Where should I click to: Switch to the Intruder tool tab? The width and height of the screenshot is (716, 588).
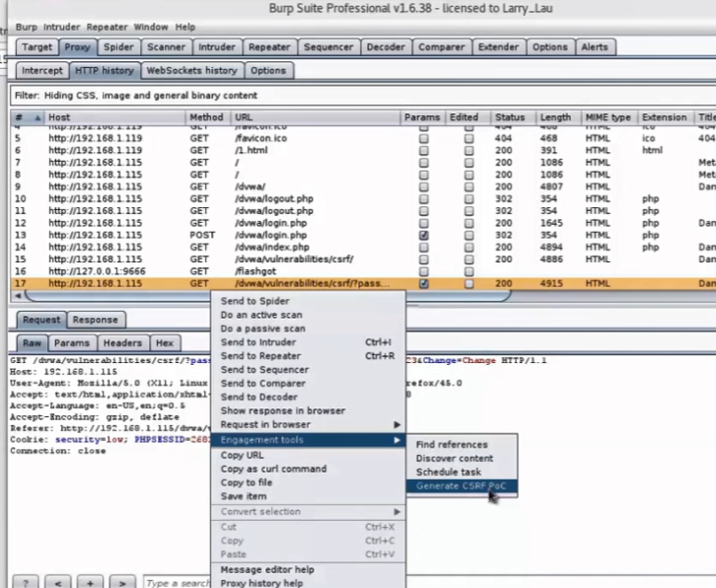216,47
